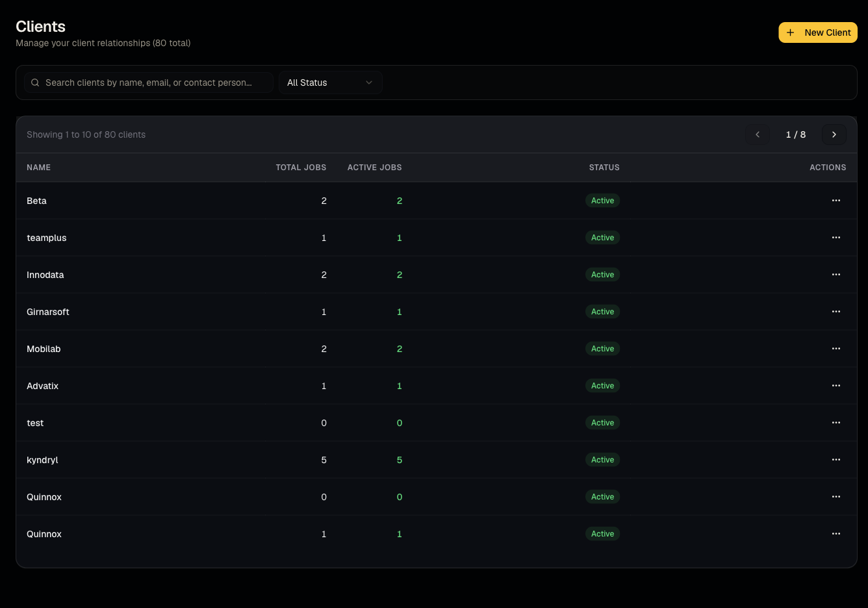Open actions menu for kyndryl client
This screenshot has width=868, height=608.
836,460
